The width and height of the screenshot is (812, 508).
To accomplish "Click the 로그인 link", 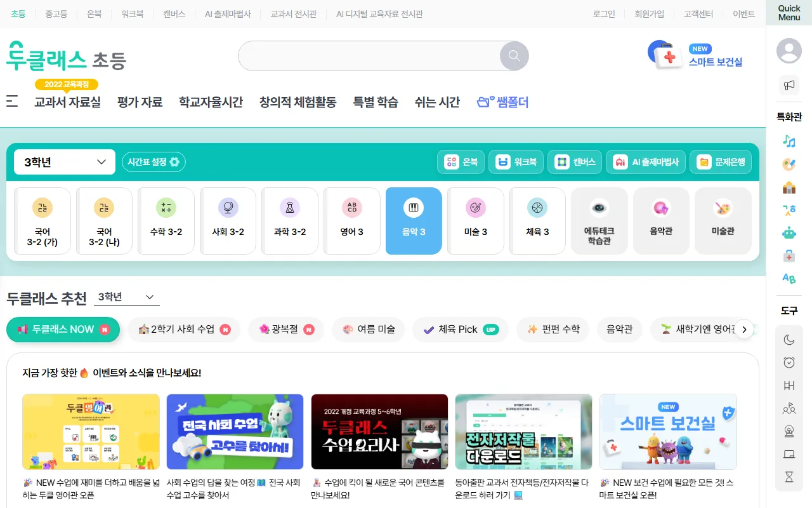I will [x=604, y=14].
